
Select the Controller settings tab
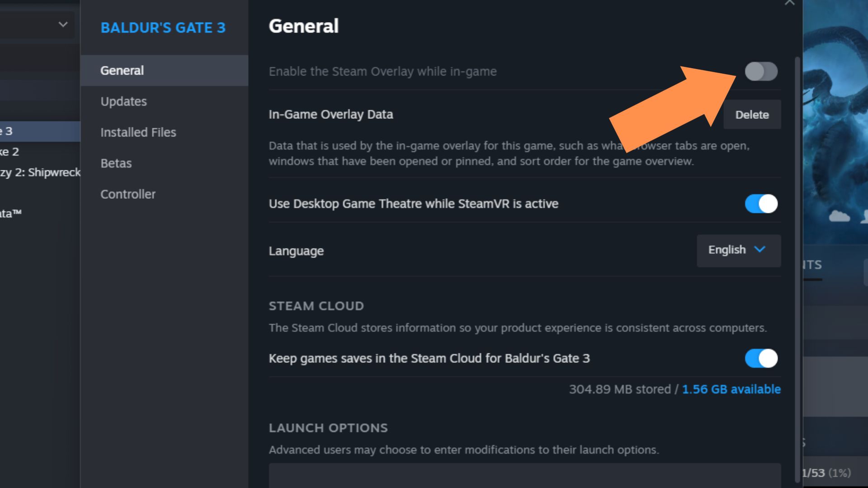click(127, 194)
